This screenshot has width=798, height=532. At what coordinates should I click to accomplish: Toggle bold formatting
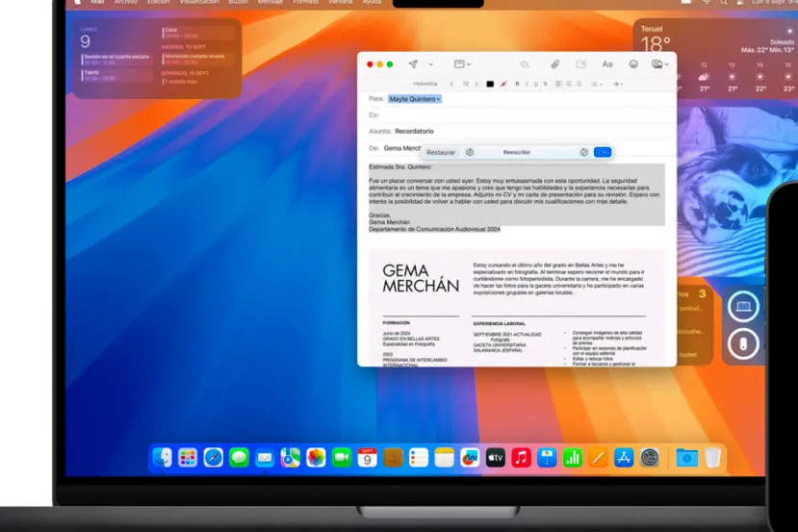click(x=517, y=84)
